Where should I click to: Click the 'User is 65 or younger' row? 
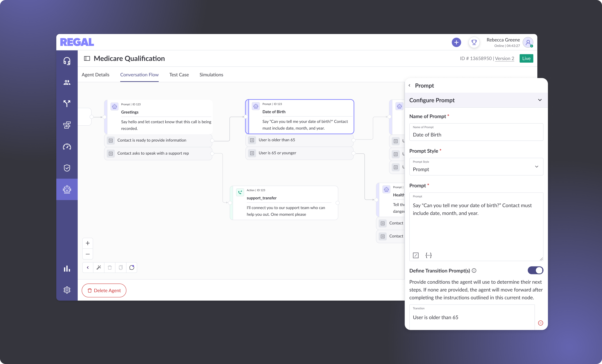300,153
